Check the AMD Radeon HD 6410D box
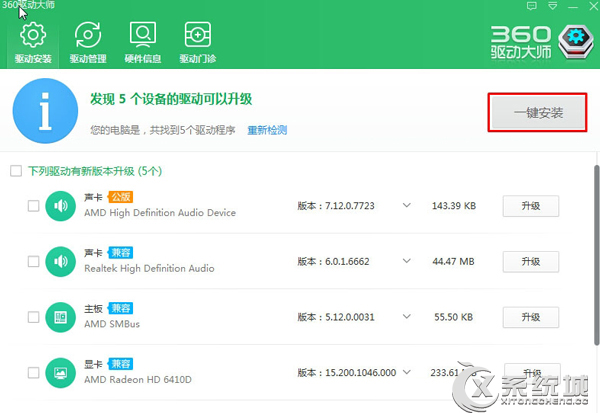 (x=33, y=372)
